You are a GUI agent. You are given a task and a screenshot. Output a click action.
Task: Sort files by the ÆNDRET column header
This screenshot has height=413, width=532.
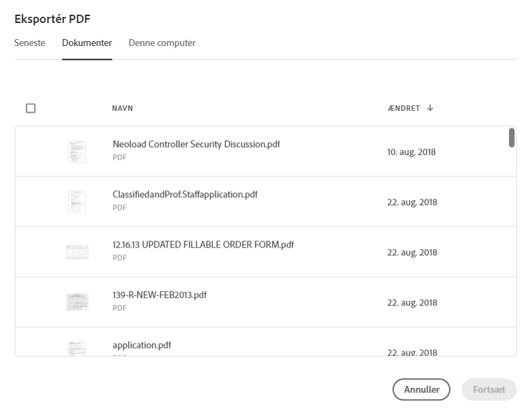click(x=404, y=108)
